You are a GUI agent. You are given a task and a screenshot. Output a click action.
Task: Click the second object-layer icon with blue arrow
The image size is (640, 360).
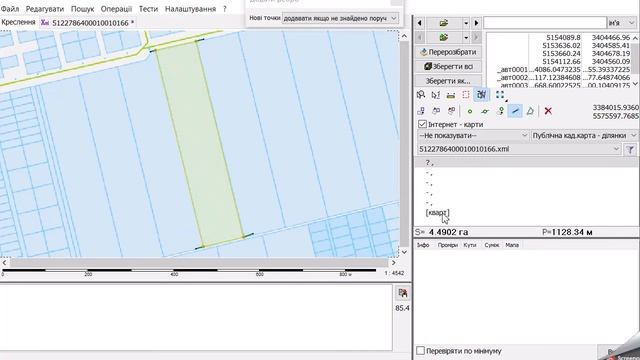(x=436, y=111)
